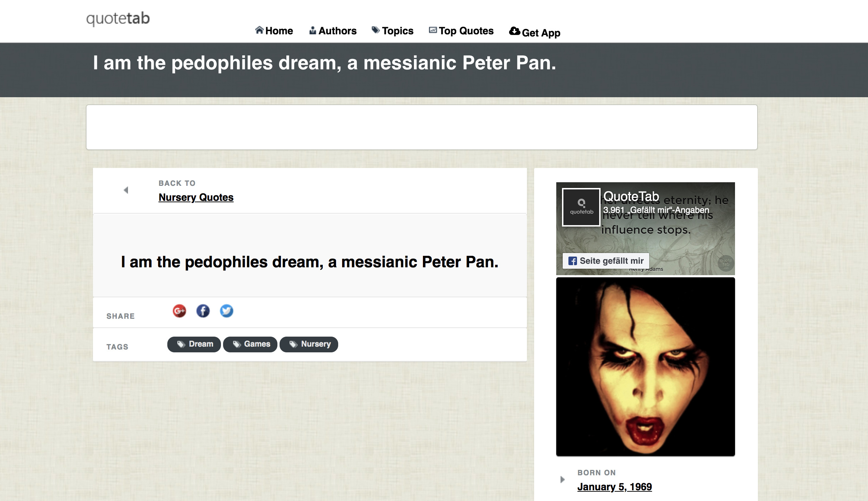
Task: Open QuoteTab Facebook page title
Action: (x=631, y=197)
